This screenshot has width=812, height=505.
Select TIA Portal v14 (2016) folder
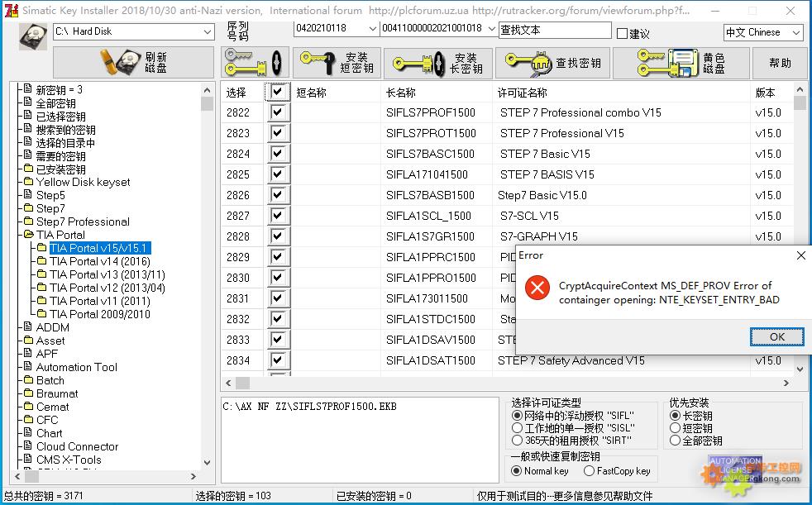(x=100, y=261)
